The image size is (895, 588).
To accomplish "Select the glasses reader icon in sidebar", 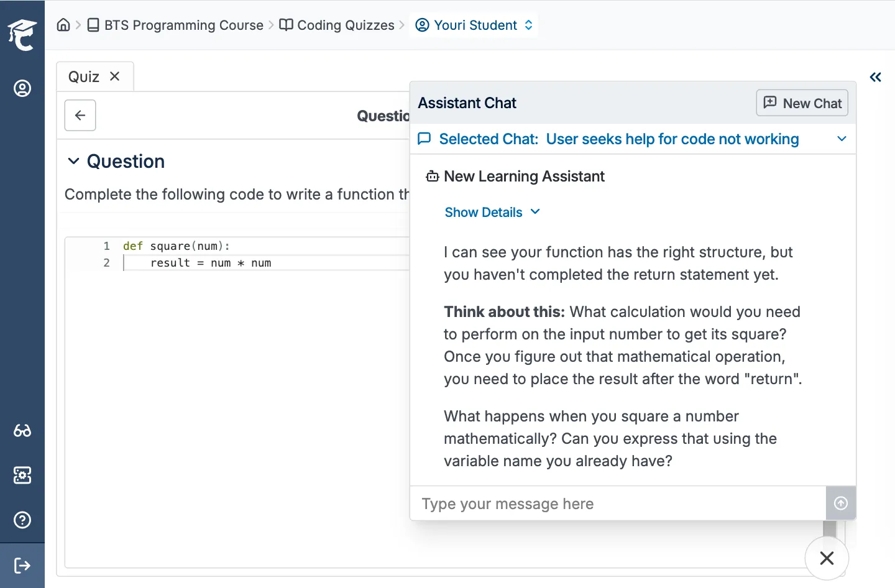I will coord(22,431).
